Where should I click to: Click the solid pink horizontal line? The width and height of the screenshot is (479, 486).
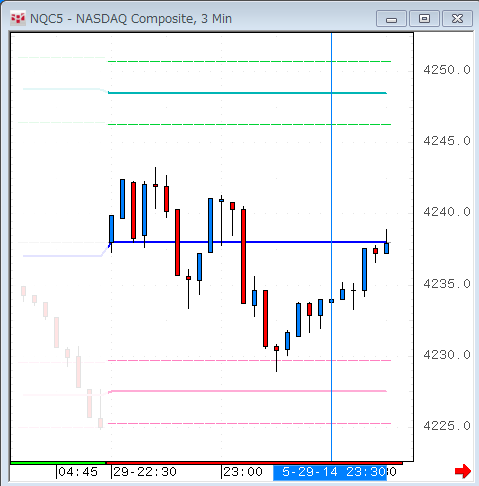pyautogui.click(x=247, y=391)
